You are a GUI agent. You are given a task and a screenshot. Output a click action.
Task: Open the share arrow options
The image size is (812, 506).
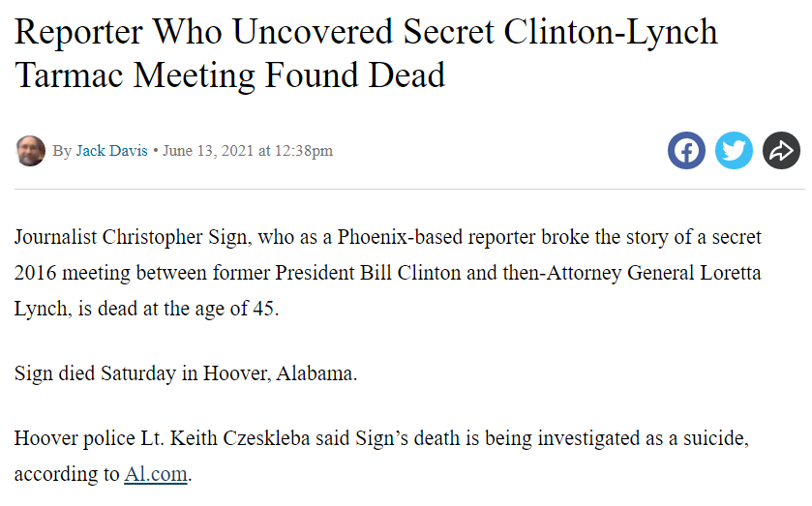[x=781, y=151]
